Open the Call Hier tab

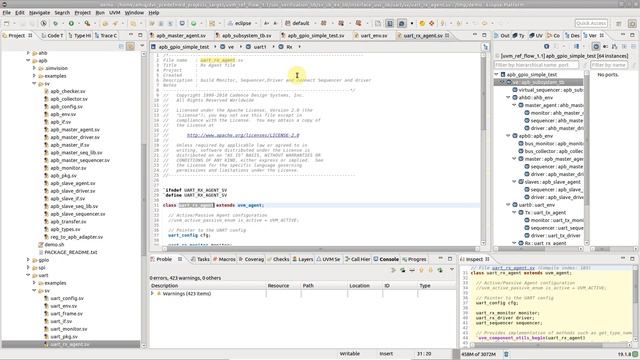pos(358,259)
